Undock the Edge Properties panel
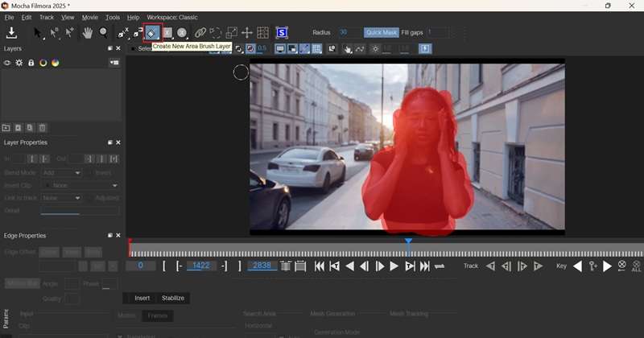This screenshot has width=644, height=338. click(x=110, y=235)
